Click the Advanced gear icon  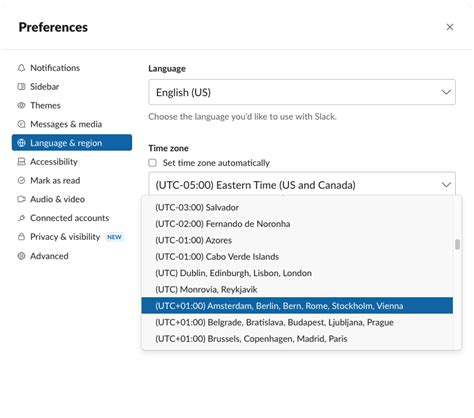coord(21,256)
